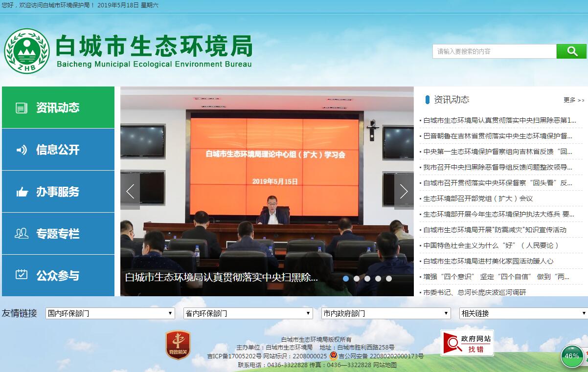Screen dimensions: 588x372
Task: Click the green 46% circular indicator
Action: tap(571, 356)
